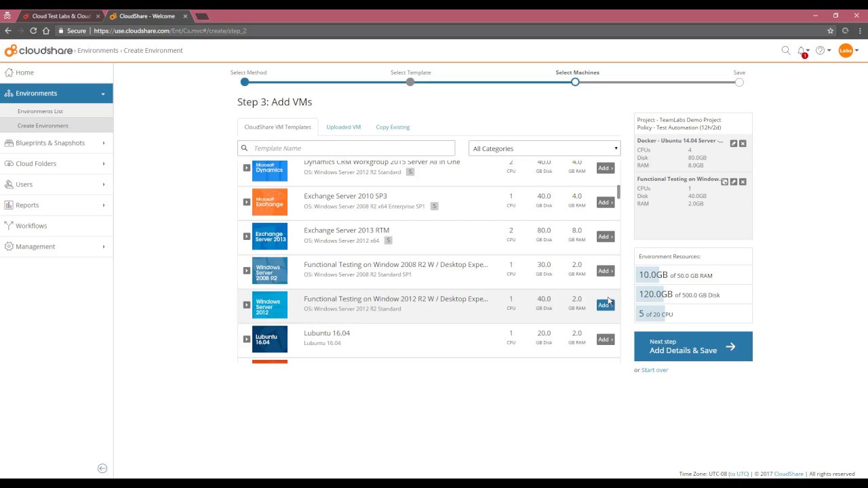Viewport: 868px width, 488px height.
Task: Click the Exchange Server 2013 logo thumbnail
Action: (x=270, y=237)
